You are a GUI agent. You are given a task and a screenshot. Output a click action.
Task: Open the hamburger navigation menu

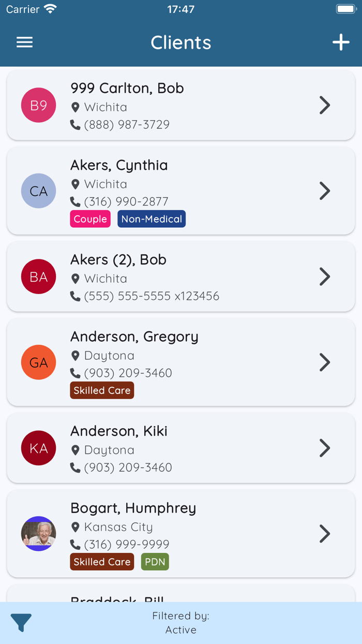(x=24, y=42)
